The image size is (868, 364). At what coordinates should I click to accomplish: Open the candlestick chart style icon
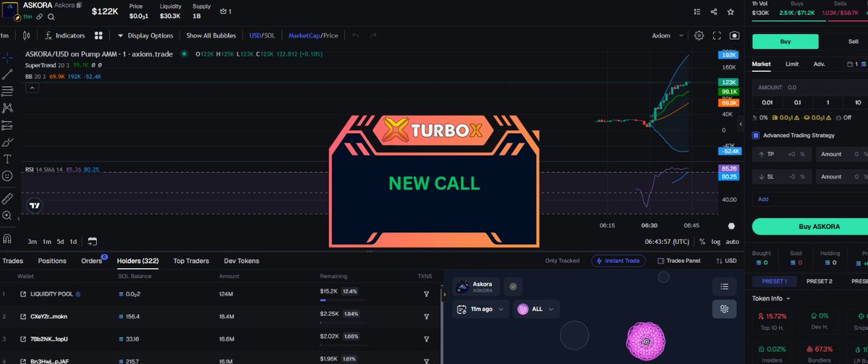point(27,35)
